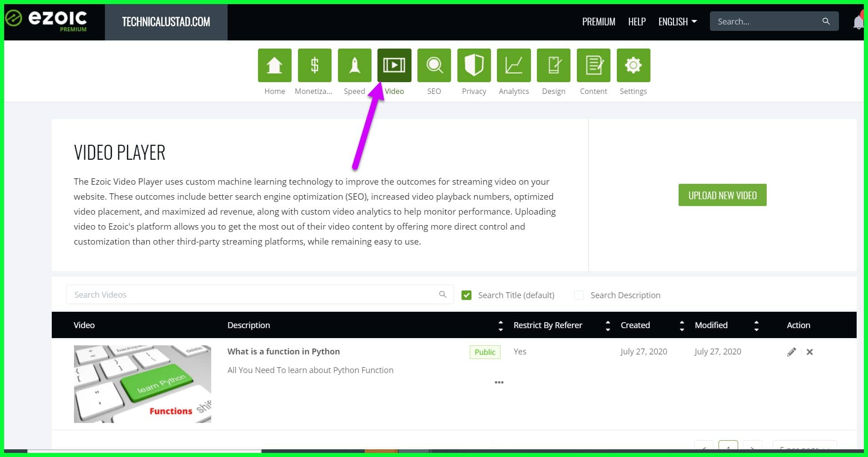Click the Action column header
The height and width of the screenshot is (457, 868).
[798, 325]
